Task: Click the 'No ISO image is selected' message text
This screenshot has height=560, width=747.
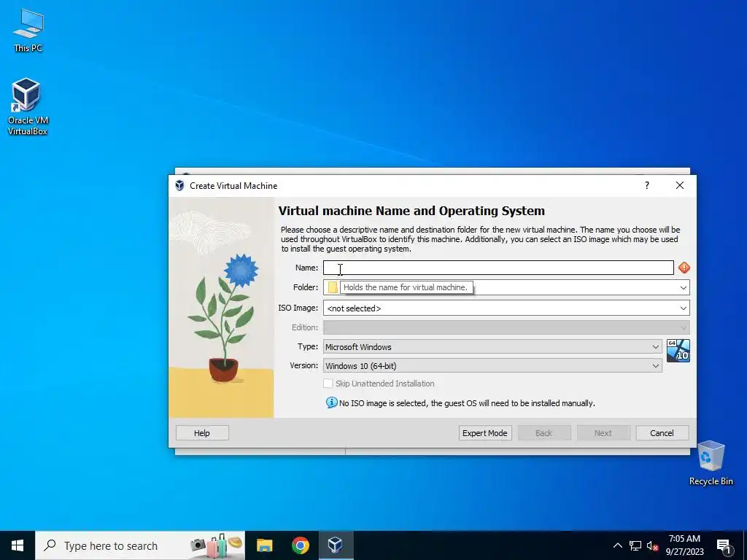Action: [467, 403]
